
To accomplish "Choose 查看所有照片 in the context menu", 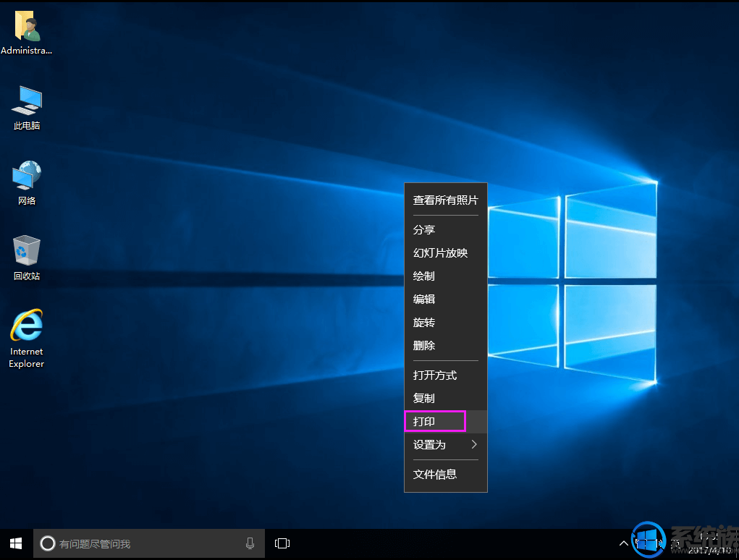I will coord(445,200).
